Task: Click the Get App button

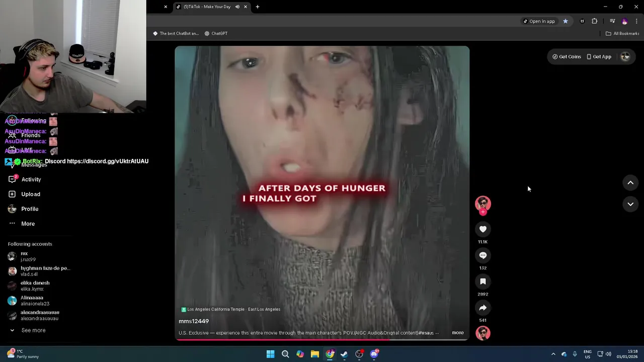Action: (599, 57)
